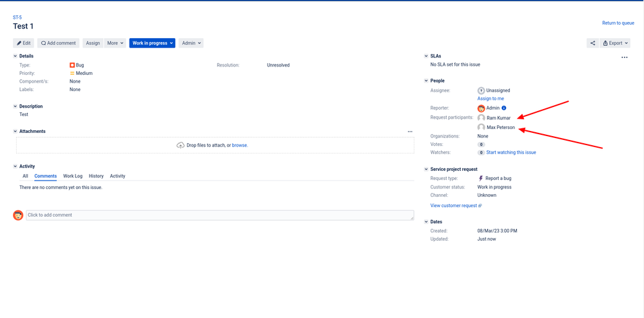
Task: Click the upload cloud icon
Action: [x=181, y=145]
